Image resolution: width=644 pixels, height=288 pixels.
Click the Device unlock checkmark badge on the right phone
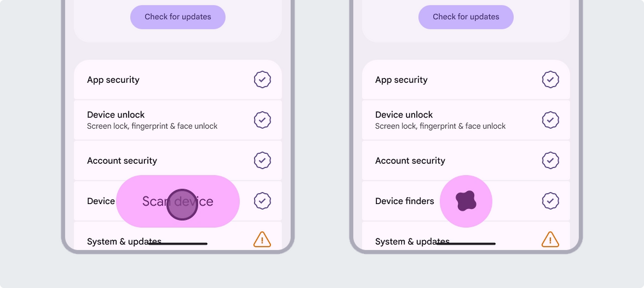coord(550,120)
